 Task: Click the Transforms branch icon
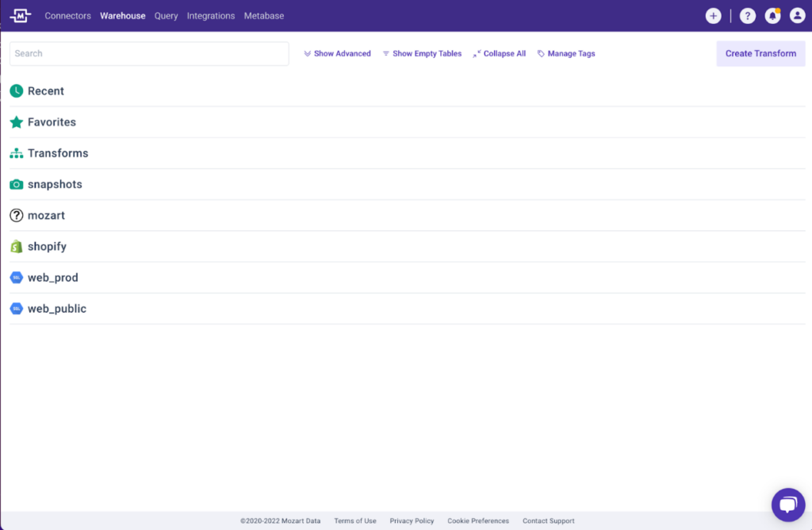[16, 153]
